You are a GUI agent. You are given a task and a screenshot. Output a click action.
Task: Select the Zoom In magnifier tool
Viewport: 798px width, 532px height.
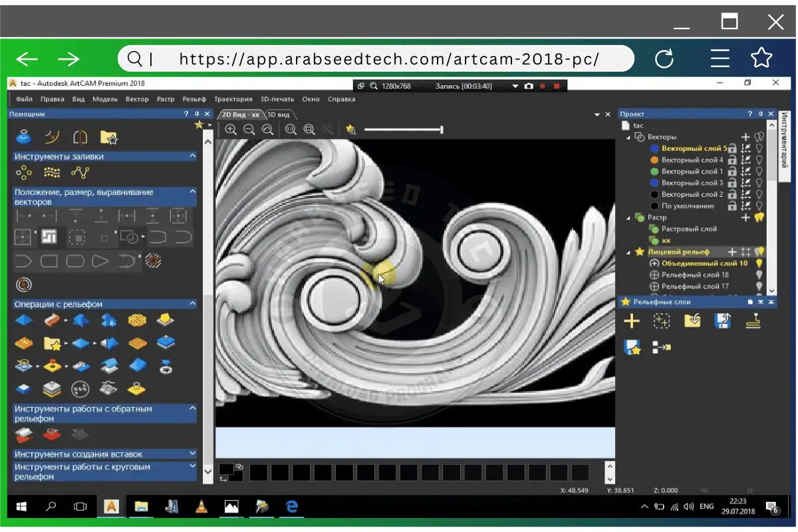[x=231, y=129]
